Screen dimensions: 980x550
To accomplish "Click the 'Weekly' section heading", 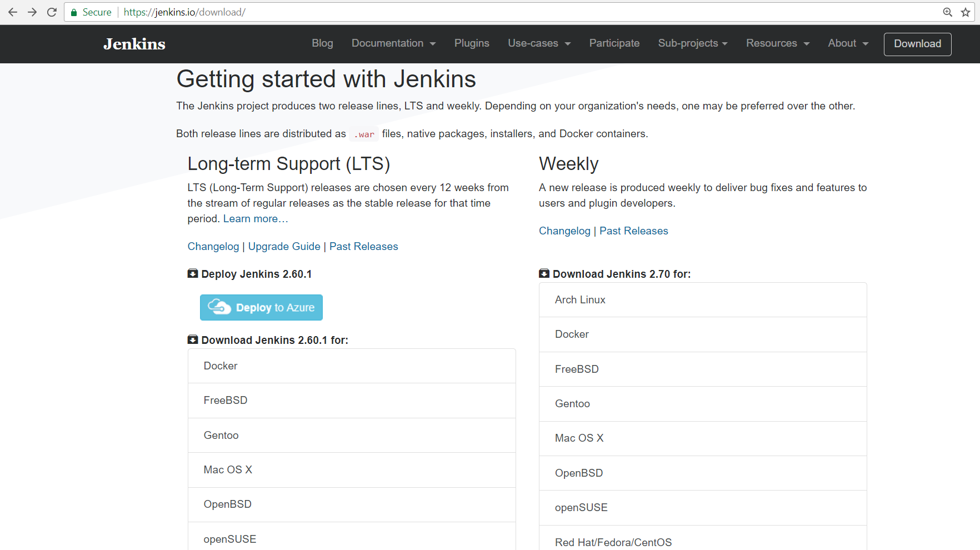I will [568, 164].
